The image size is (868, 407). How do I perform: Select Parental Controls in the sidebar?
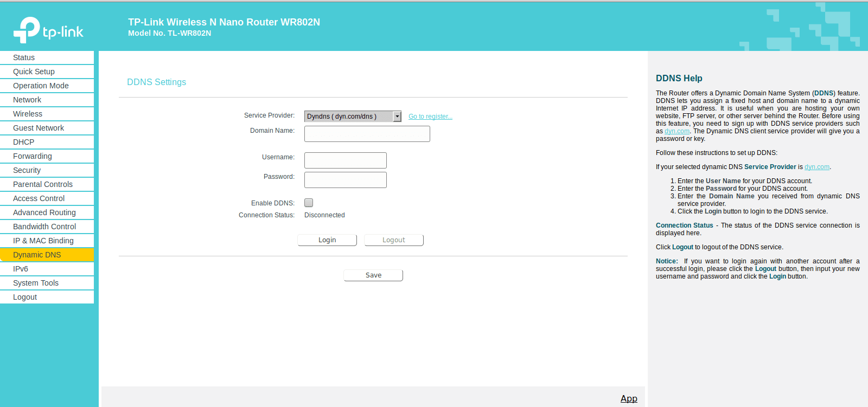[x=47, y=184]
